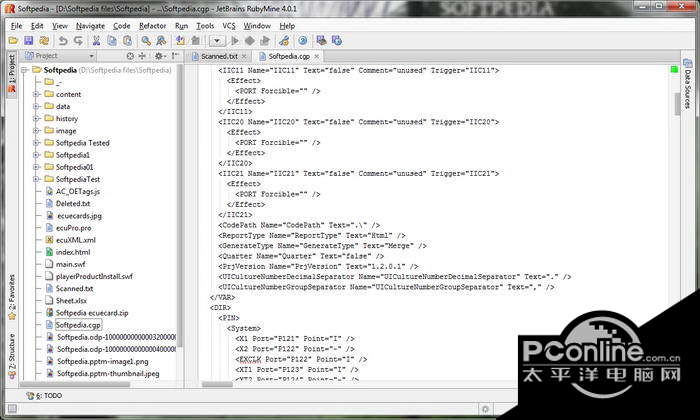
Task: Click the last main toolbar icon
Action: pos(337,41)
